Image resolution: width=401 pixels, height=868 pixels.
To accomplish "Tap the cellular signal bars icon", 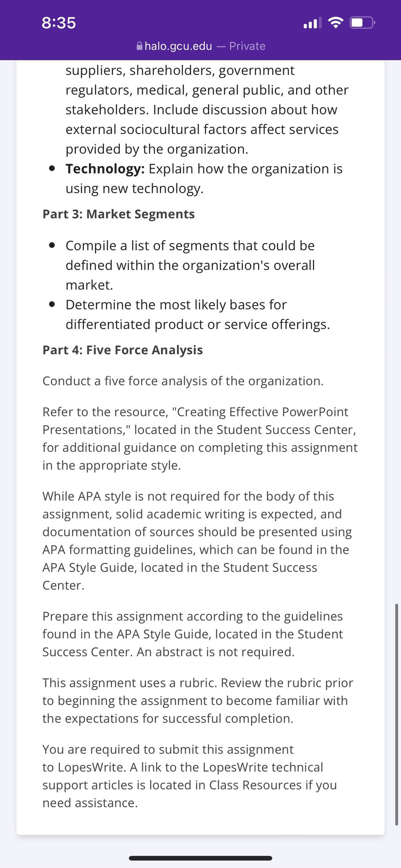I will [312, 23].
